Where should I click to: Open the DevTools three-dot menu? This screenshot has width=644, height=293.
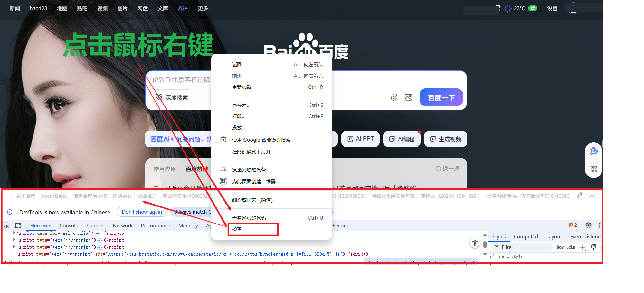point(599,225)
